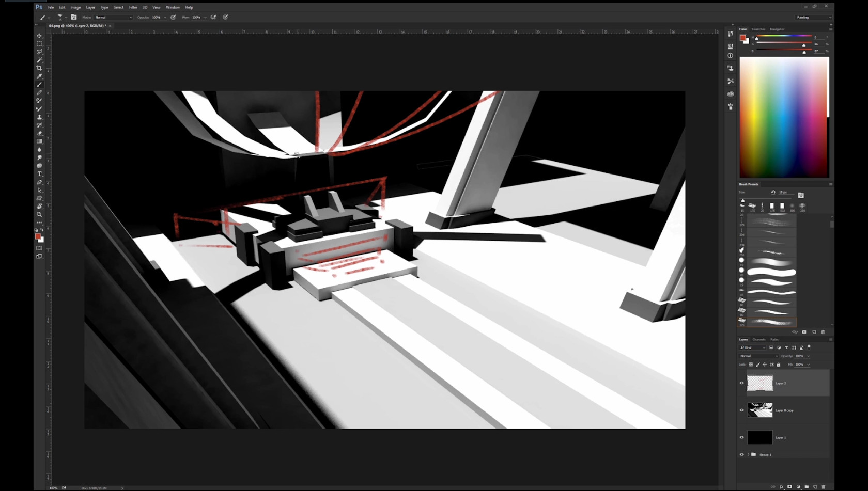Hide Layer 2 with eye icon
This screenshot has height=491, width=868.
742,383
